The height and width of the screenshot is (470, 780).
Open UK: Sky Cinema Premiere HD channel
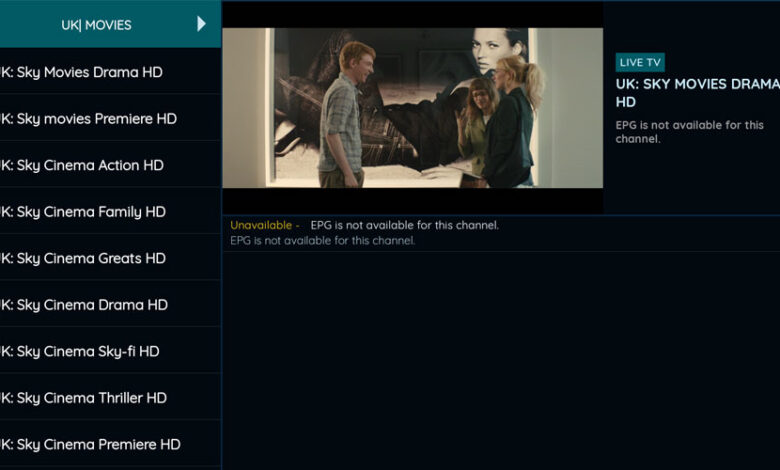pyautogui.click(x=110, y=444)
